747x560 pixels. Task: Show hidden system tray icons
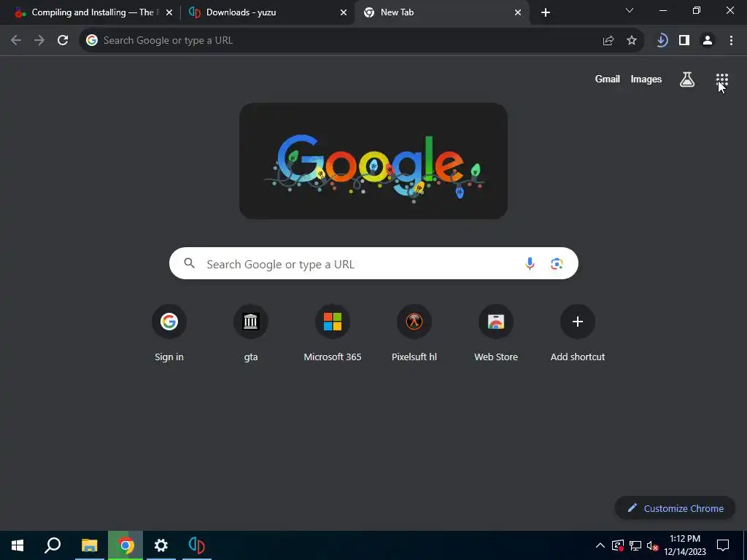[600, 545]
